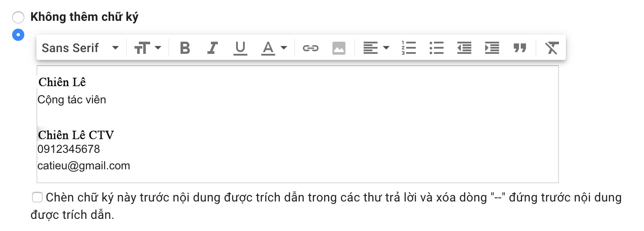Select the 'Không thêm chữ ký' radio button
The height and width of the screenshot is (231, 644).
click(18, 17)
